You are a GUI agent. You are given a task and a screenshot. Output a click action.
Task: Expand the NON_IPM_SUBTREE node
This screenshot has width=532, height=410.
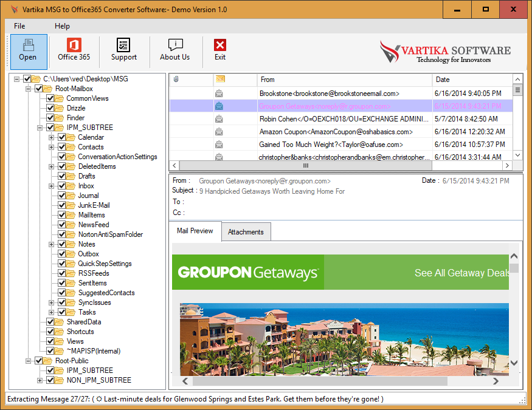coord(40,380)
